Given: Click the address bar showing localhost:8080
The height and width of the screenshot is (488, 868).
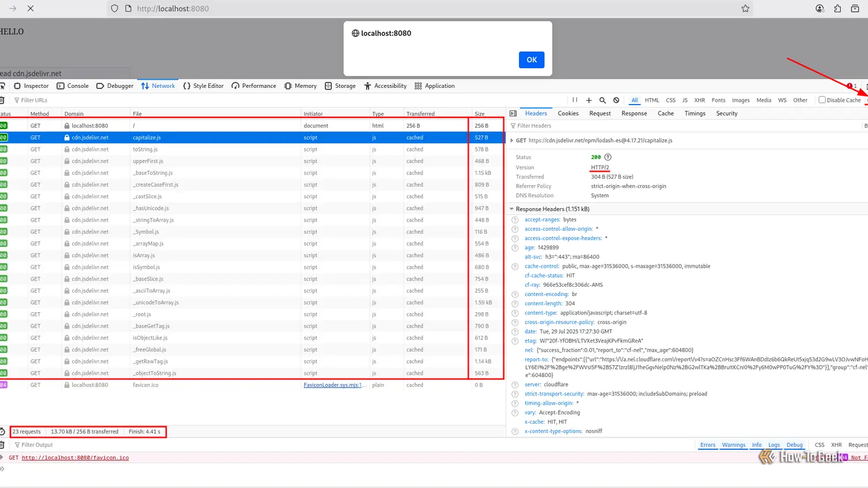Looking at the screenshot, I should (428, 9).
